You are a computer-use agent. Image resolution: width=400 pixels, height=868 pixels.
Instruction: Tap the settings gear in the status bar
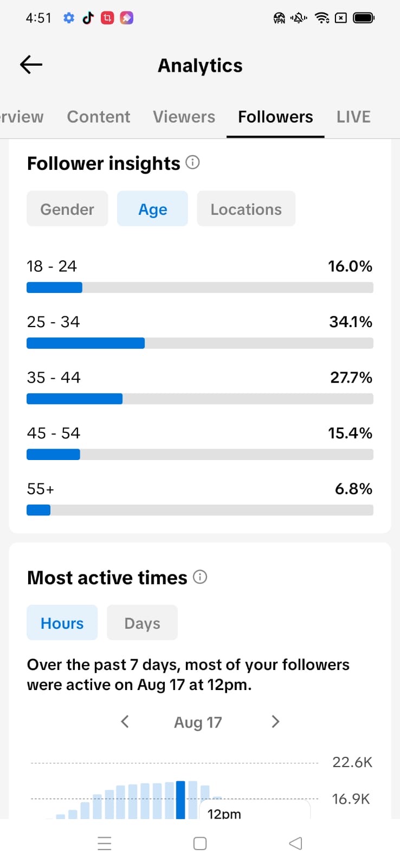click(x=68, y=18)
